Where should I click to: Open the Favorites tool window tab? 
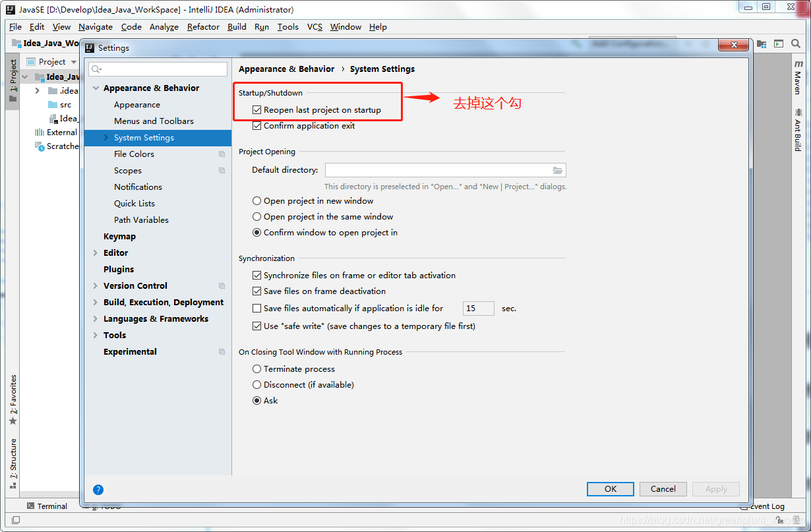(x=13, y=399)
